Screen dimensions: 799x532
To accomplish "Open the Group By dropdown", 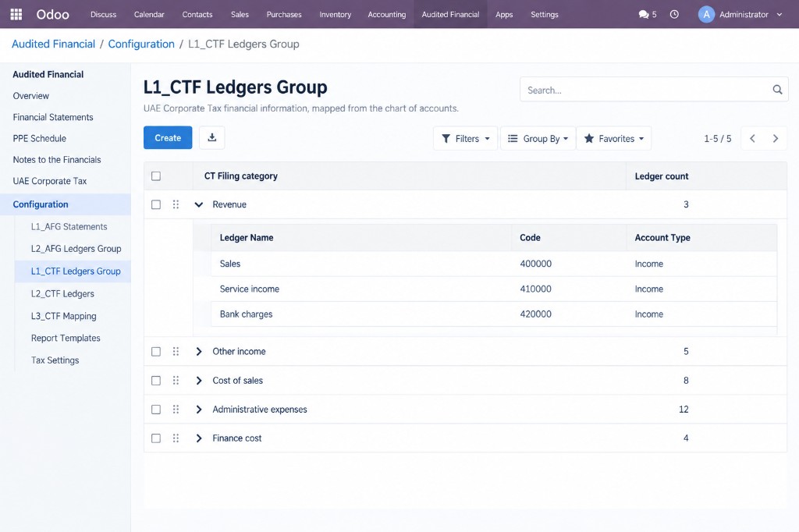I will (x=538, y=139).
